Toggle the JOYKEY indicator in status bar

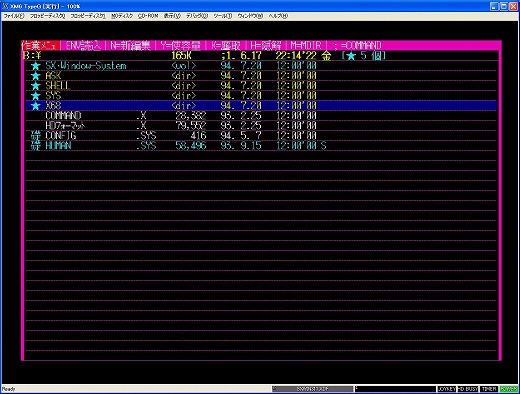tap(446, 389)
